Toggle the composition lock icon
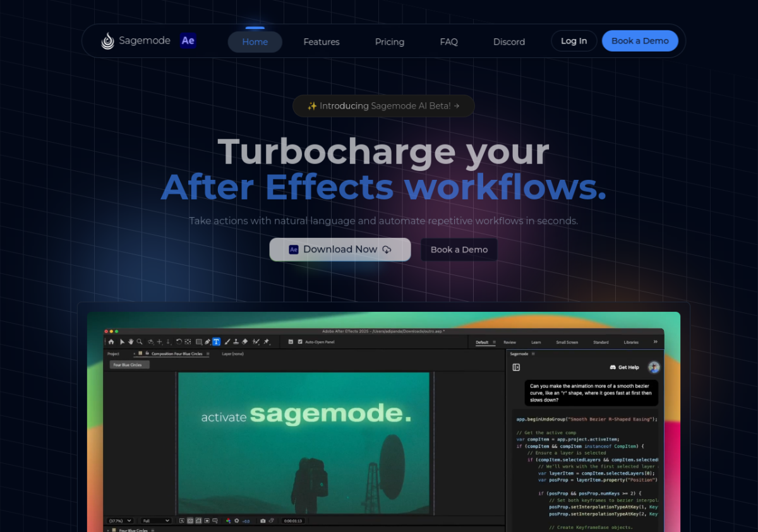This screenshot has height=532, width=758. click(147, 353)
